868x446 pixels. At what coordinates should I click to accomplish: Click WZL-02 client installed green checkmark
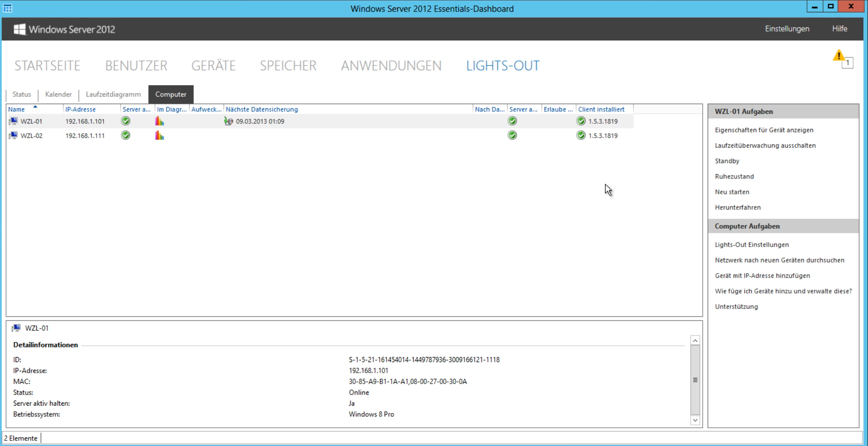[581, 136]
